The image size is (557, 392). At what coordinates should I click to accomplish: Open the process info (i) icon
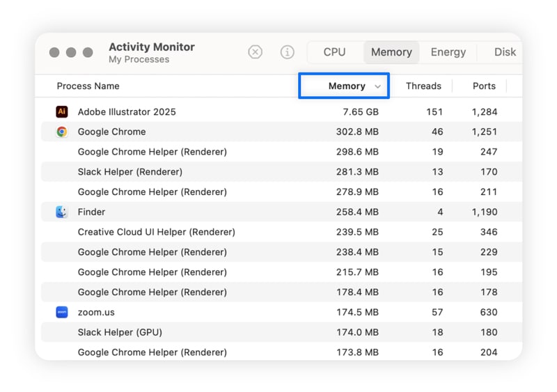pyautogui.click(x=287, y=52)
